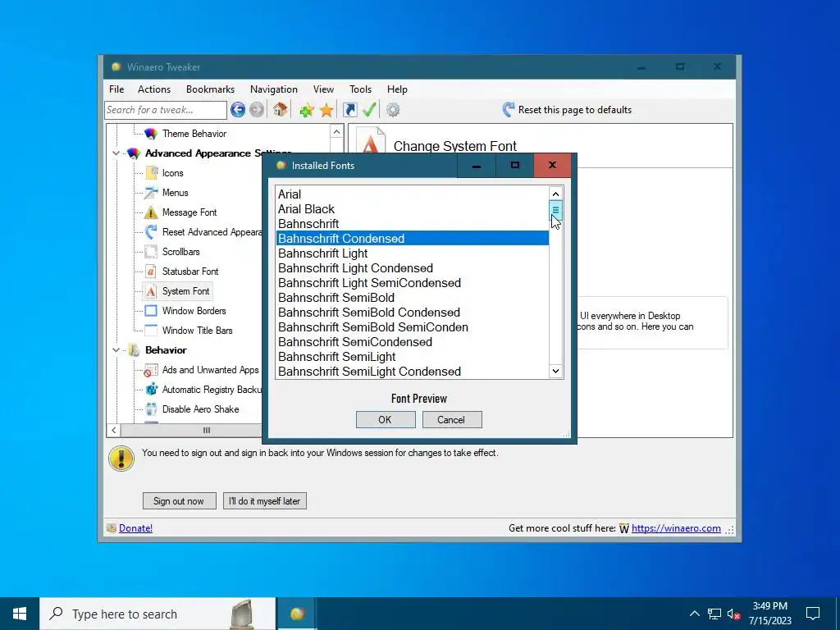Click the shortcut arrow toolbar icon
Image resolution: width=840 pixels, height=630 pixels.
pos(349,110)
